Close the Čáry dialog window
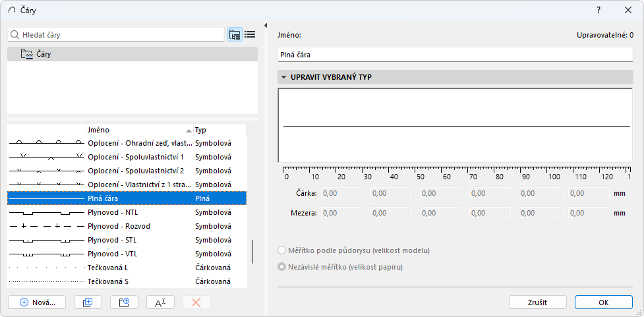Image resolution: width=644 pixels, height=317 pixels. pos(628,11)
